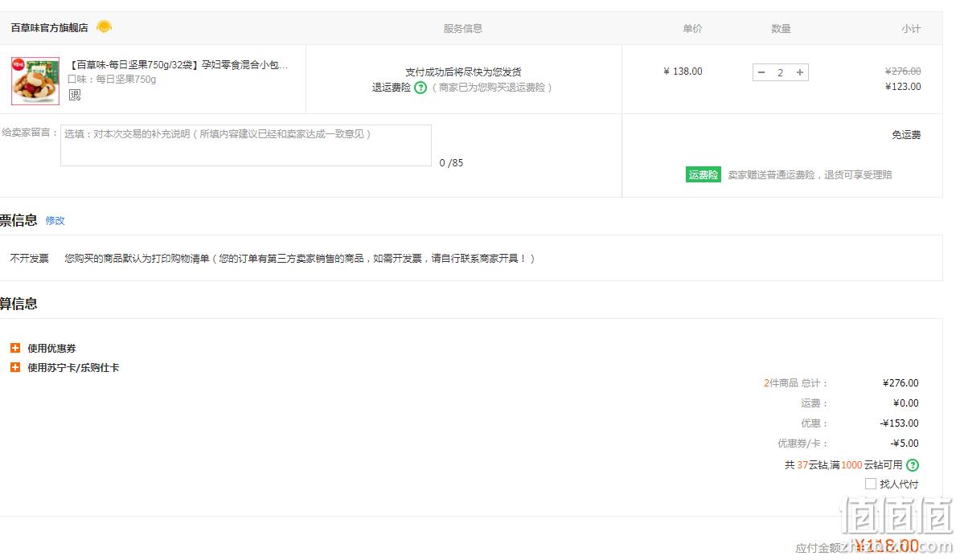Image resolution: width=960 pixels, height=560 pixels.
Task: Click the small seven-day return icon under the product
Action: 75,95
